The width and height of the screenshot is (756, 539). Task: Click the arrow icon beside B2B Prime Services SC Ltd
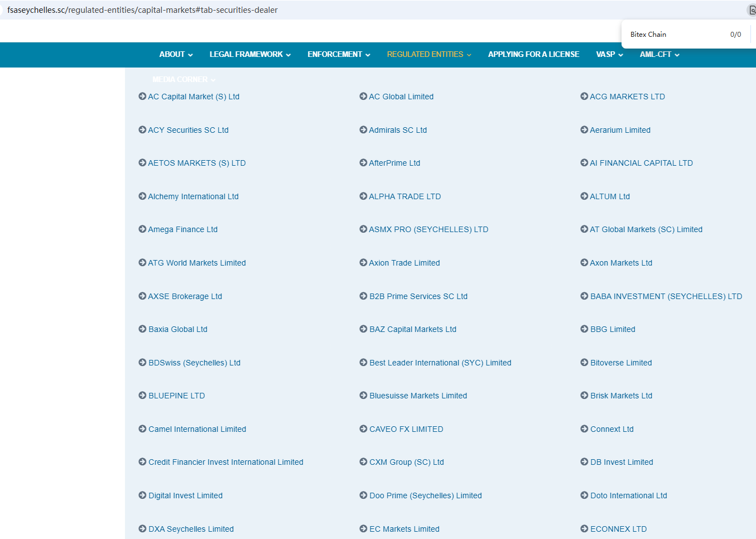363,296
